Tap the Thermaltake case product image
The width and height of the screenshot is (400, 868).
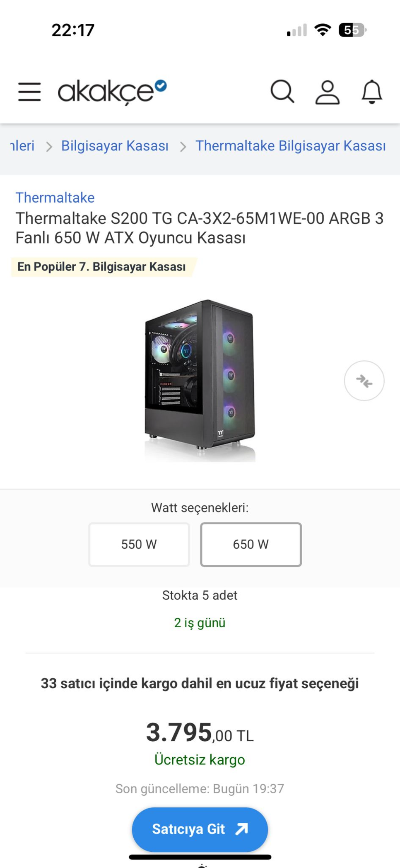[200, 380]
